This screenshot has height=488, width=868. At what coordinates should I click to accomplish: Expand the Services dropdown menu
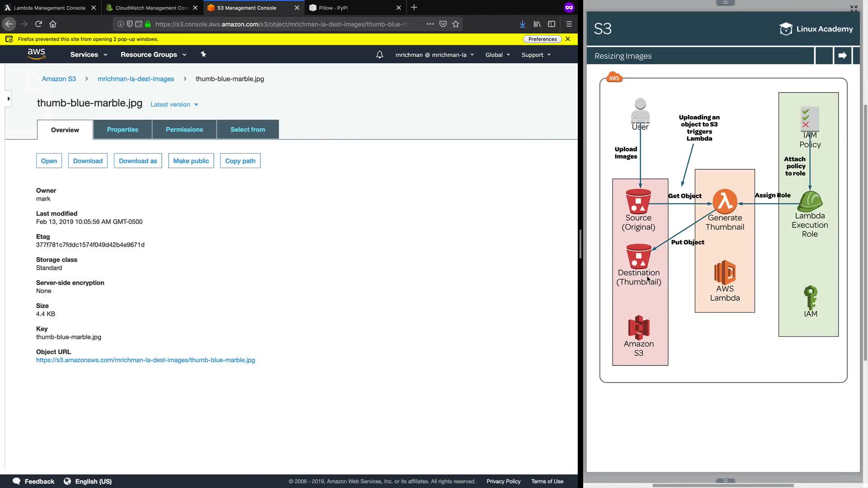[x=89, y=55]
